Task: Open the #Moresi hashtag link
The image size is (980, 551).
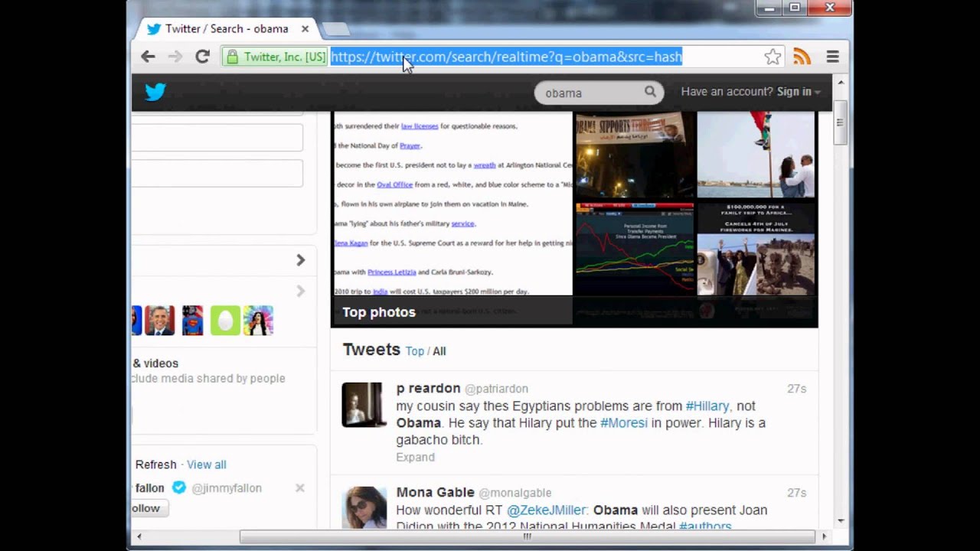Action: 624,423
